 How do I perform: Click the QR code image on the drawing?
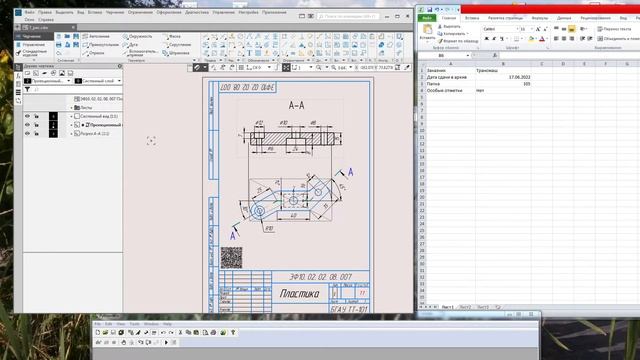[x=231, y=258]
